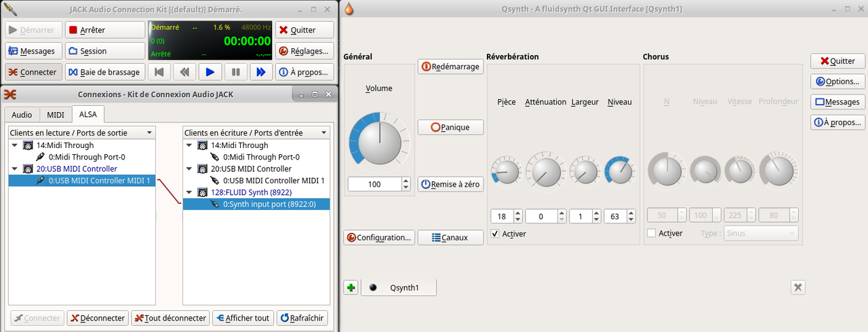
Task: Refresh connections with Rafraîchir
Action: tap(302, 318)
